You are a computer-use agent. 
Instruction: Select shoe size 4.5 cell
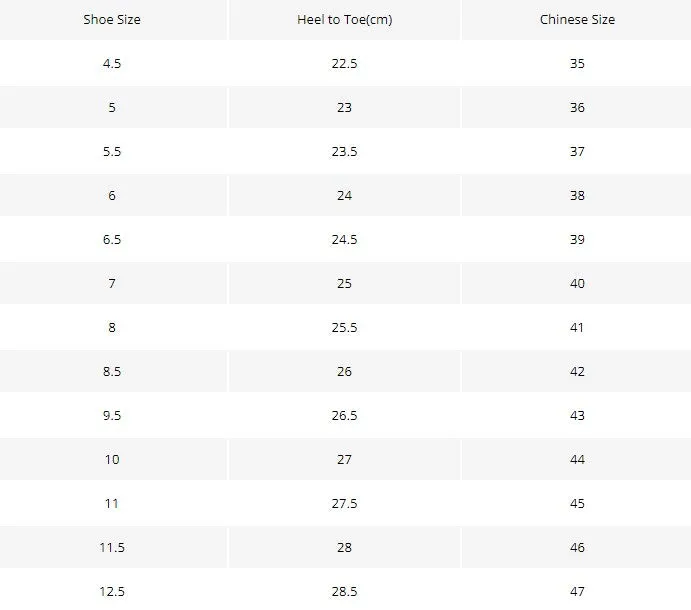pos(113,63)
